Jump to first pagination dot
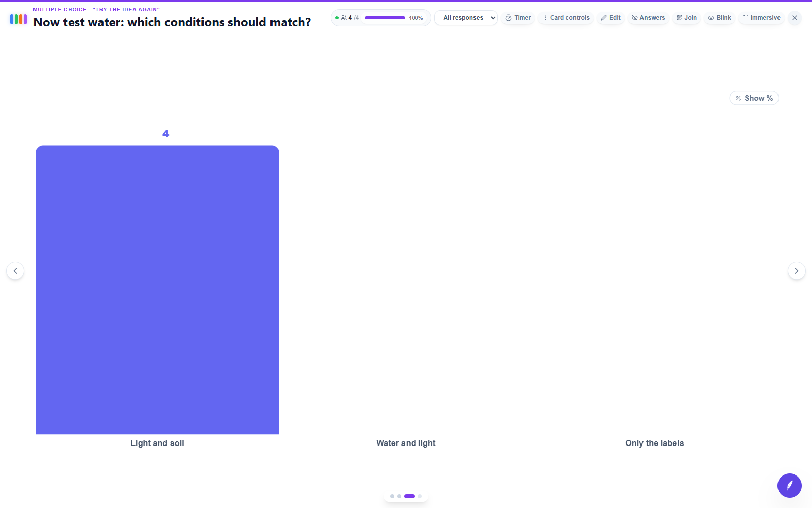The height and width of the screenshot is (508, 812). tap(392, 496)
